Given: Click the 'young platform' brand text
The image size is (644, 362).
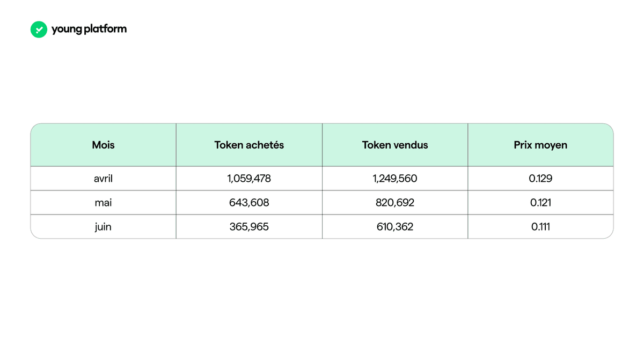Looking at the screenshot, I should (89, 29).
